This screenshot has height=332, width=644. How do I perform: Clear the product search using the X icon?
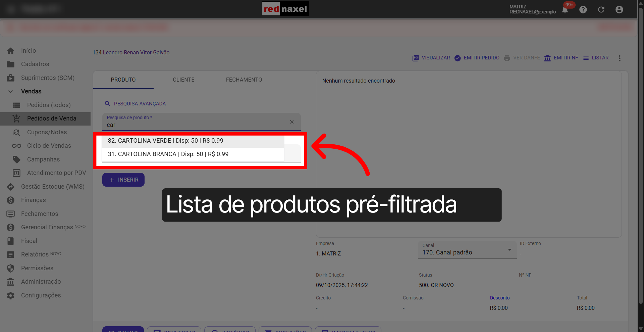(291, 122)
